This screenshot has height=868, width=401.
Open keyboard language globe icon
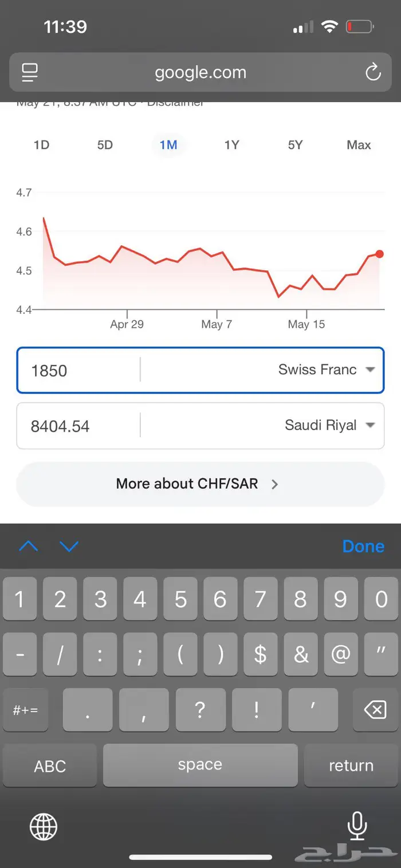pyautogui.click(x=44, y=827)
